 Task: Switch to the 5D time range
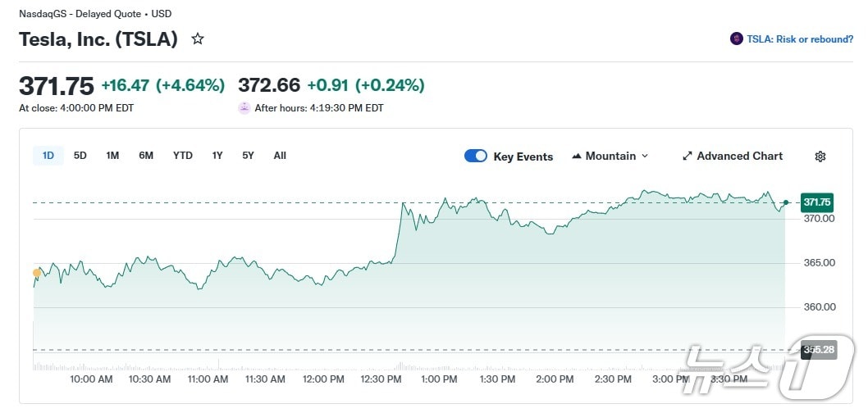(x=80, y=156)
